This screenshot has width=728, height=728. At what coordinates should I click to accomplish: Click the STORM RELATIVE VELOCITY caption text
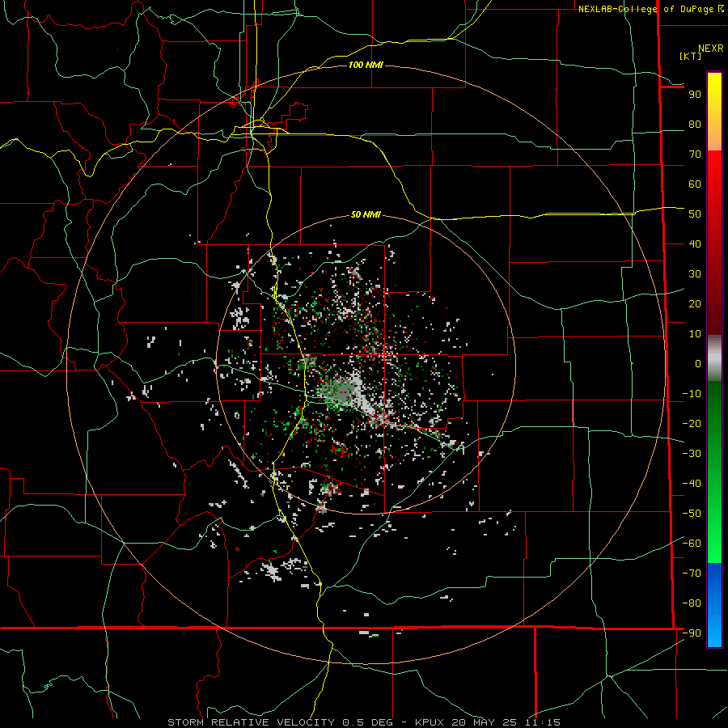click(251, 722)
